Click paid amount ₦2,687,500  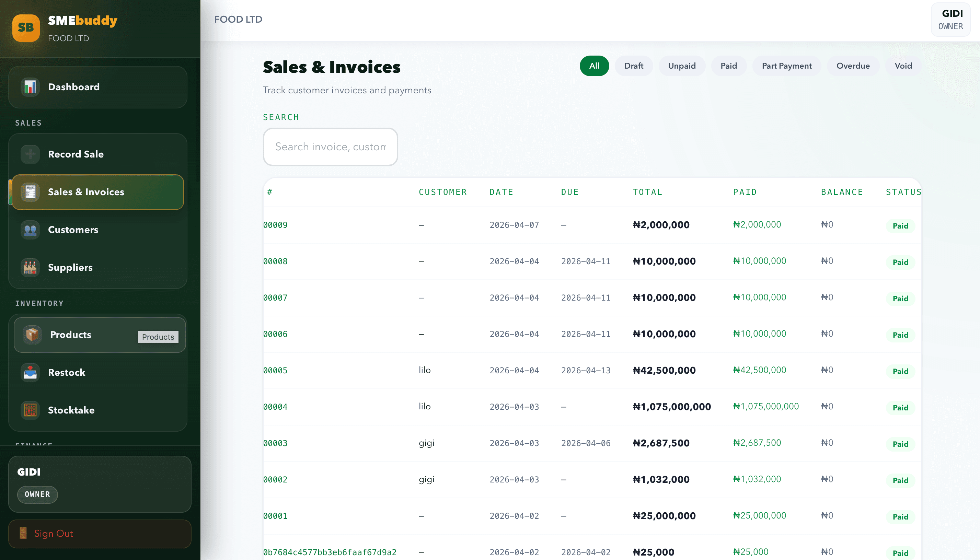757,443
